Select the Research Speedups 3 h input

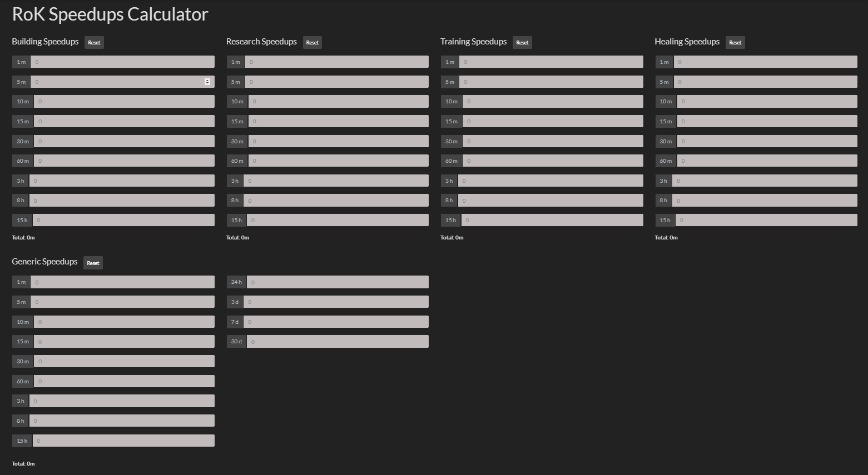[x=336, y=181]
